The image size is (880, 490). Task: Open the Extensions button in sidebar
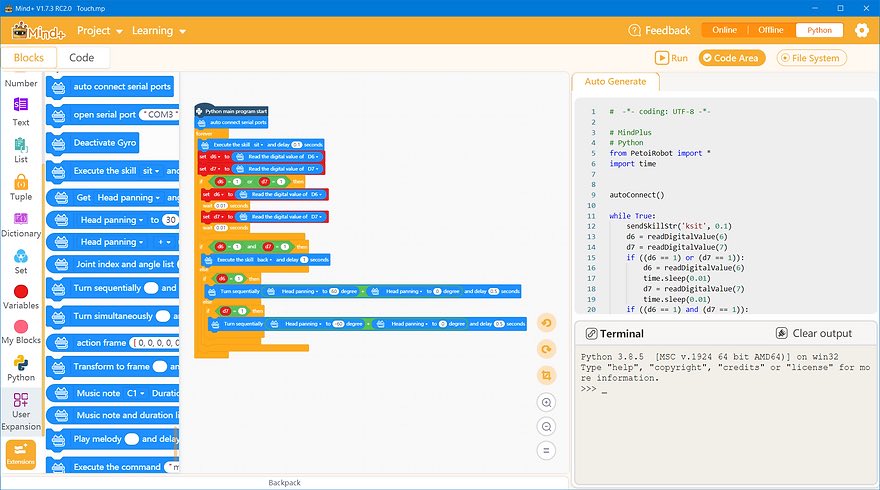(x=20, y=455)
